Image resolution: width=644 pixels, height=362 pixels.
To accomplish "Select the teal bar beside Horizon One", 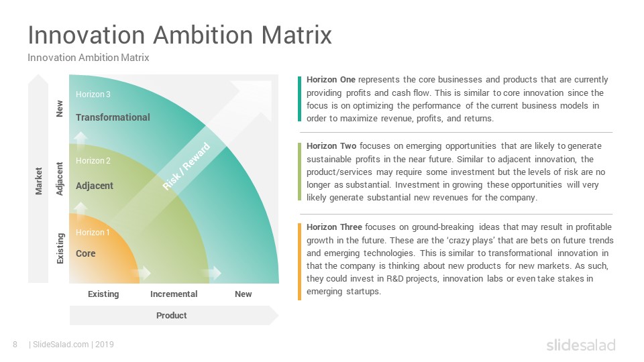I will (299, 99).
